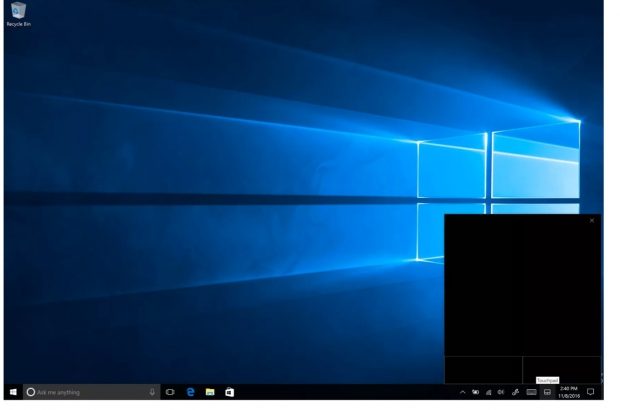
Task: Show the touch keyboard
Action: click(531, 392)
